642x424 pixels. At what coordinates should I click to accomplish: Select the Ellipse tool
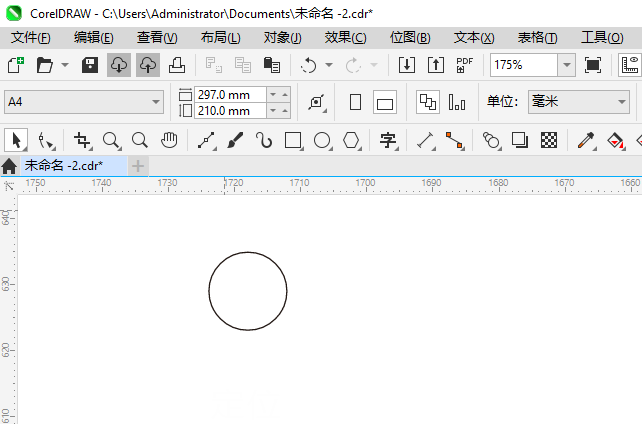click(x=323, y=141)
